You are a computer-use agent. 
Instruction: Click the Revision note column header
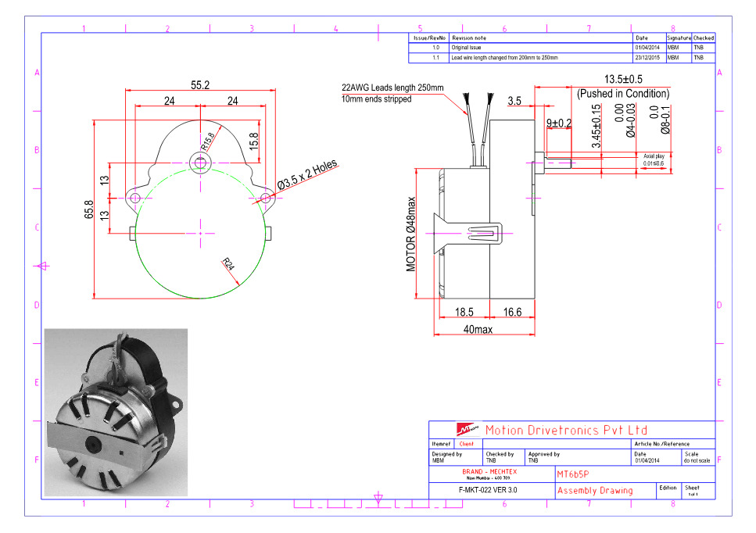click(469, 38)
